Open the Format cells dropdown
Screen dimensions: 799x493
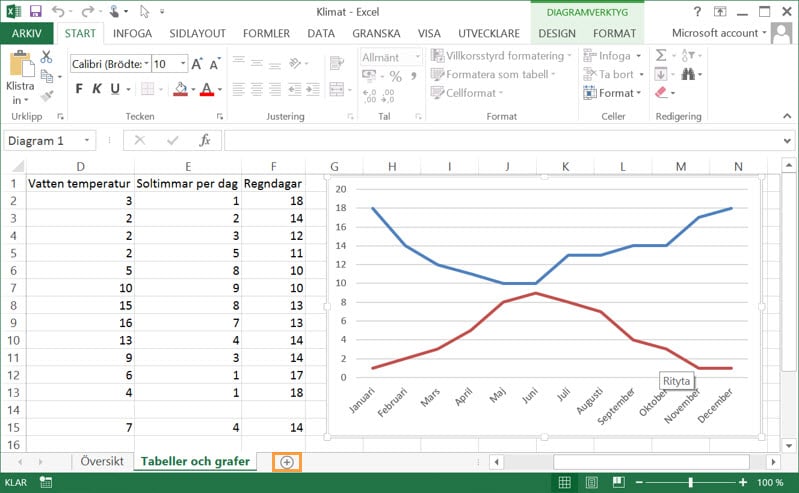click(x=612, y=93)
